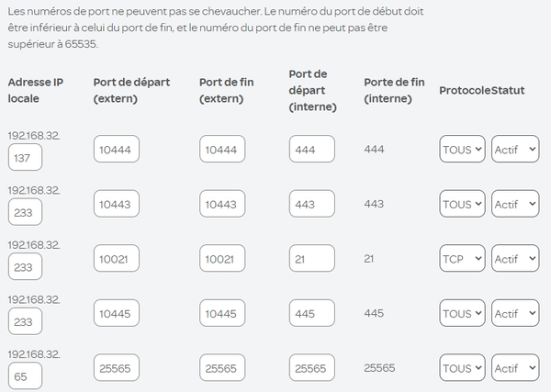Focus internal start port field showing 444
This screenshot has width=551, height=392.
pyautogui.click(x=311, y=150)
